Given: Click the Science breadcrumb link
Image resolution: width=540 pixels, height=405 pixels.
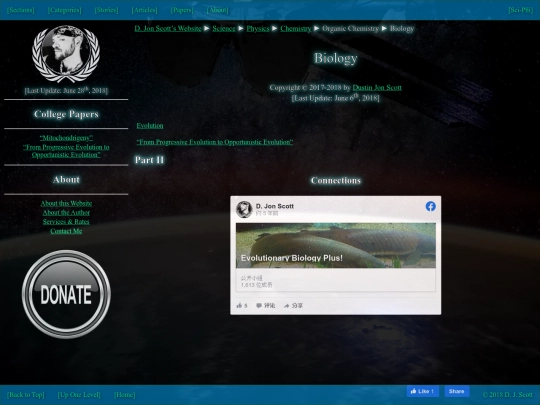Looking at the screenshot, I should (x=224, y=29).
